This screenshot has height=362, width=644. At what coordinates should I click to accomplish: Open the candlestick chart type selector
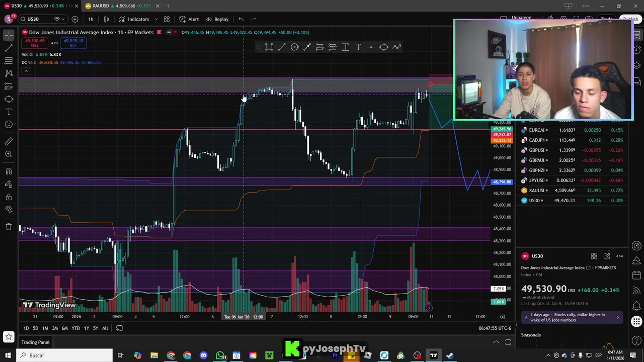pyautogui.click(x=106, y=19)
